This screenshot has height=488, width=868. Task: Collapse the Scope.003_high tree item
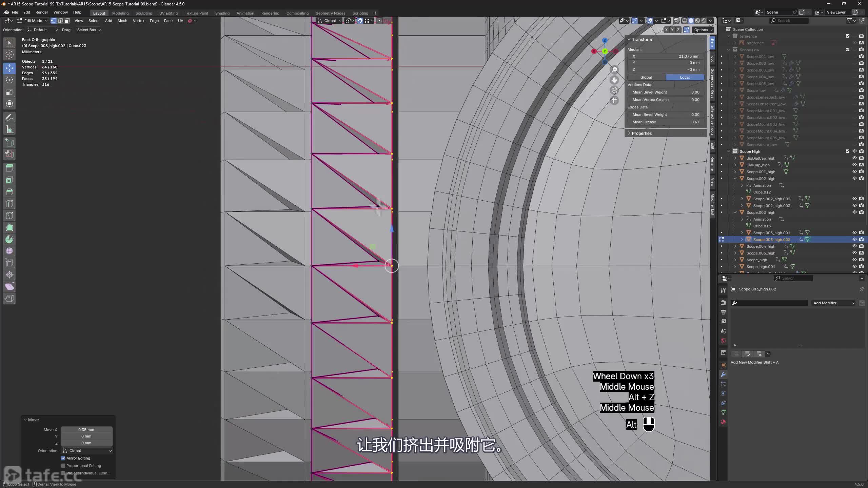click(x=735, y=212)
